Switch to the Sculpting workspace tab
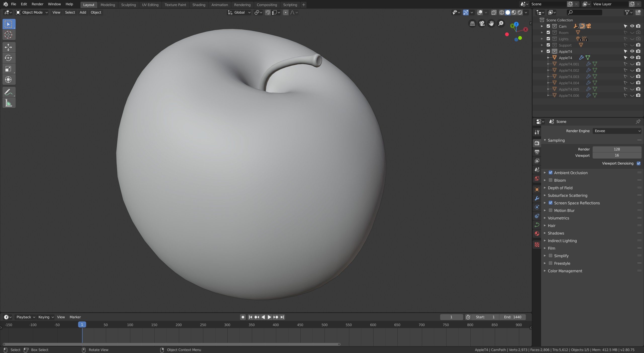The width and height of the screenshot is (644, 353). click(128, 5)
